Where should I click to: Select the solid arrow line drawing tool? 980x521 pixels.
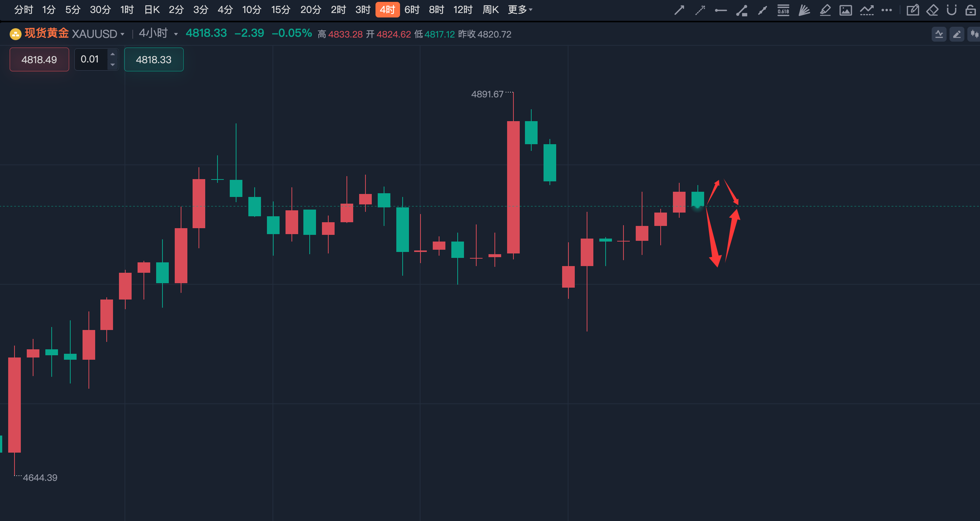tap(679, 10)
